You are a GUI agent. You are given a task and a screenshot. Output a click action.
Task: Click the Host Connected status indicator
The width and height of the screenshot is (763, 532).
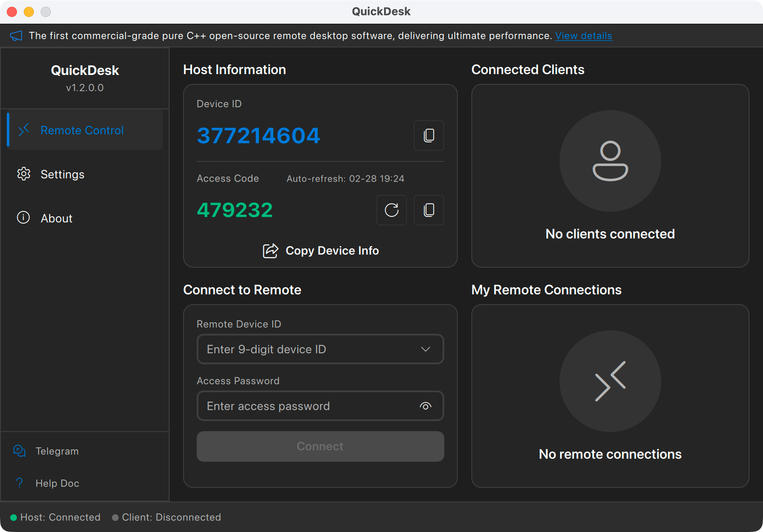(x=13, y=517)
